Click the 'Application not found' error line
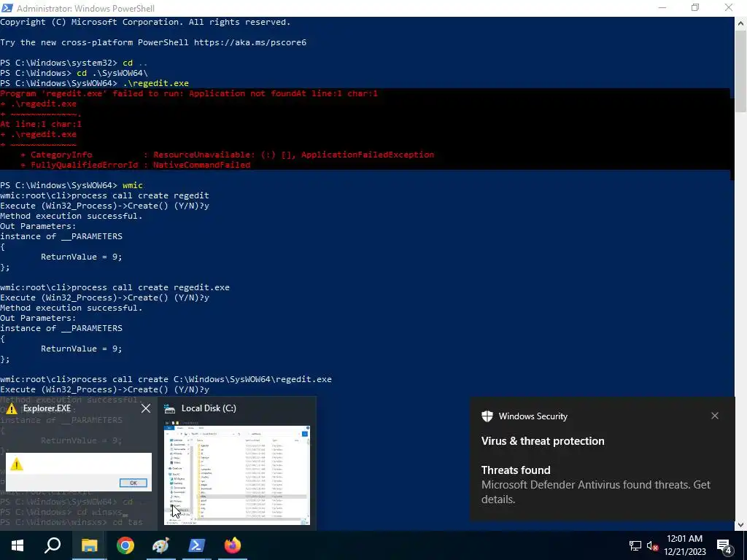This screenshot has height=560, width=747. click(189, 93)
